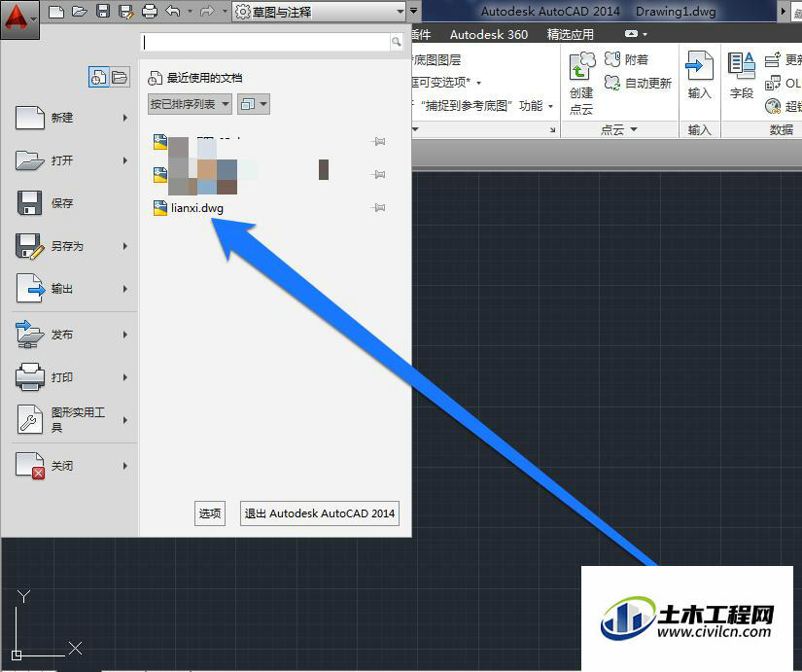Switch to the 精选应用 ribbon tab
The height and width of the screenshot is (672, 802).
pos(570,34)
